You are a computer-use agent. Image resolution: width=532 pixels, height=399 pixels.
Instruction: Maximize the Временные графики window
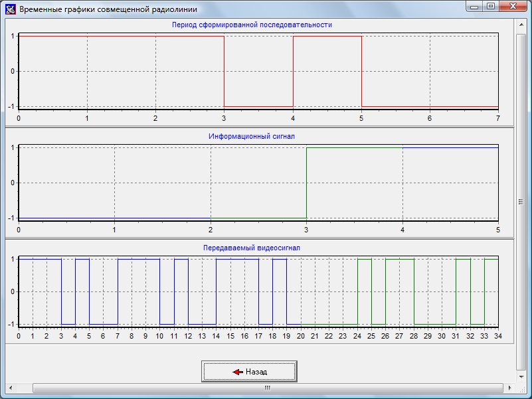491,6
